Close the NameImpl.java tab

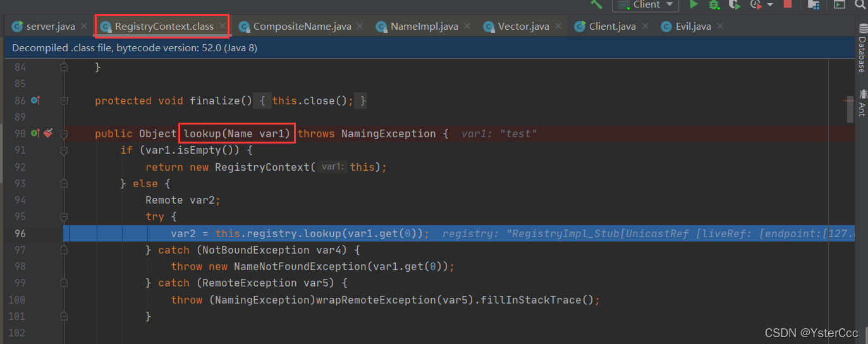[467, 27]
